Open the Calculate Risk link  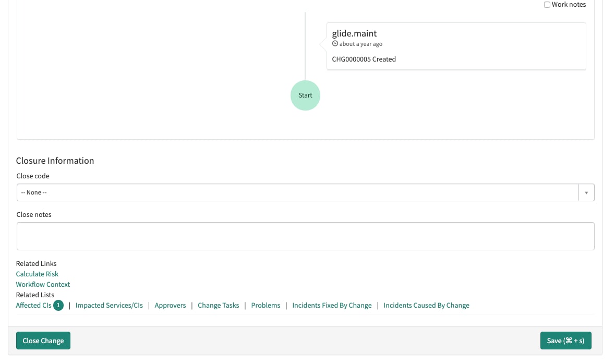[x=37, y=274]
